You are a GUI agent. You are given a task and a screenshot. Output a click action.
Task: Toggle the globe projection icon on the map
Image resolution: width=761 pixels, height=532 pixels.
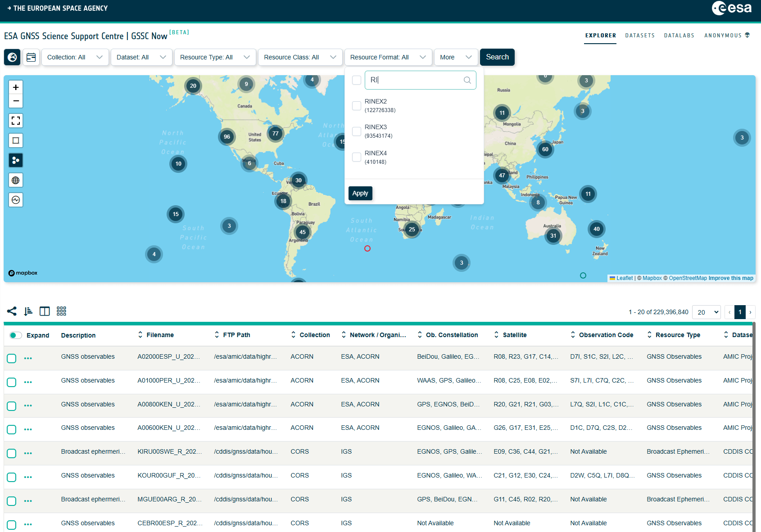coord(16,180)
